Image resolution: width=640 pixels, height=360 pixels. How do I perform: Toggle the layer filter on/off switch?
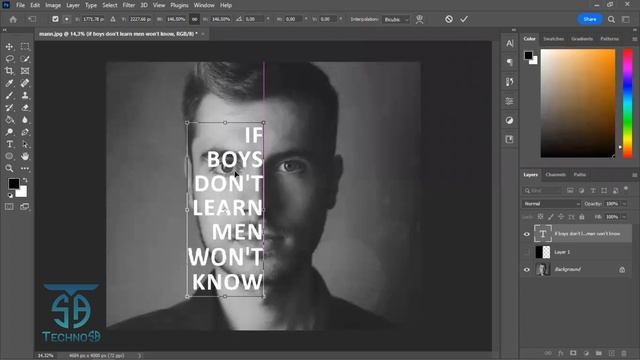(x=626, y=189)
